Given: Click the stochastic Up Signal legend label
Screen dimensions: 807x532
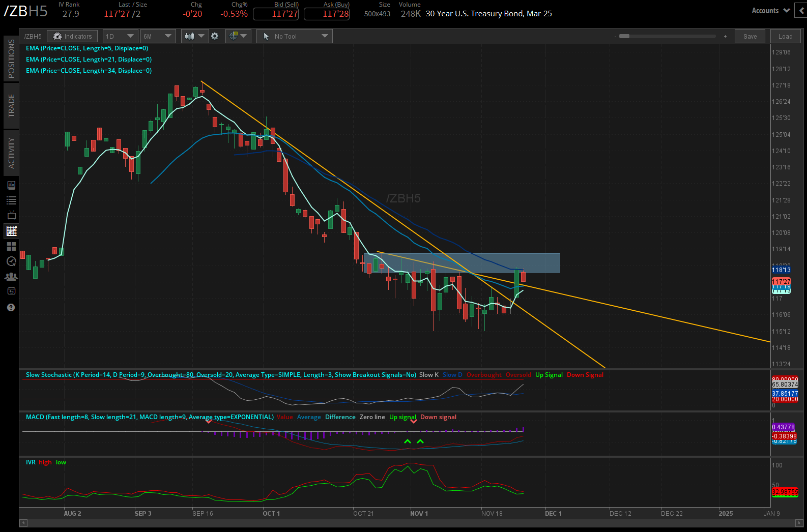Looking at the screenshot, I should click(x=549, y=375).
